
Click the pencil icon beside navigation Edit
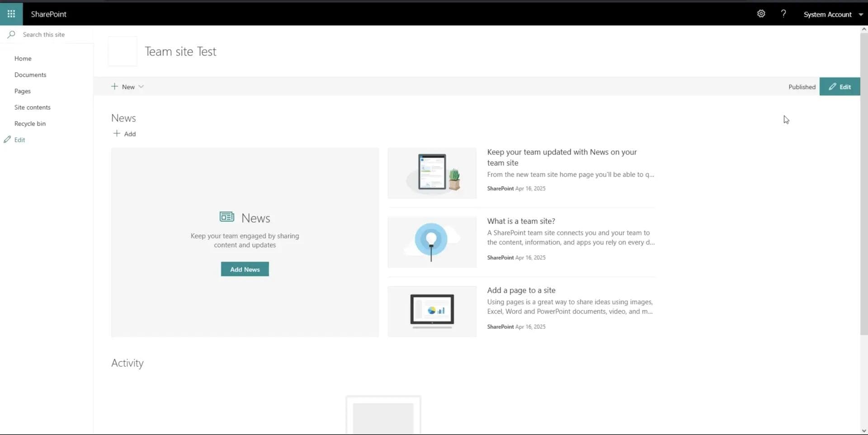[x=7, y=140]
